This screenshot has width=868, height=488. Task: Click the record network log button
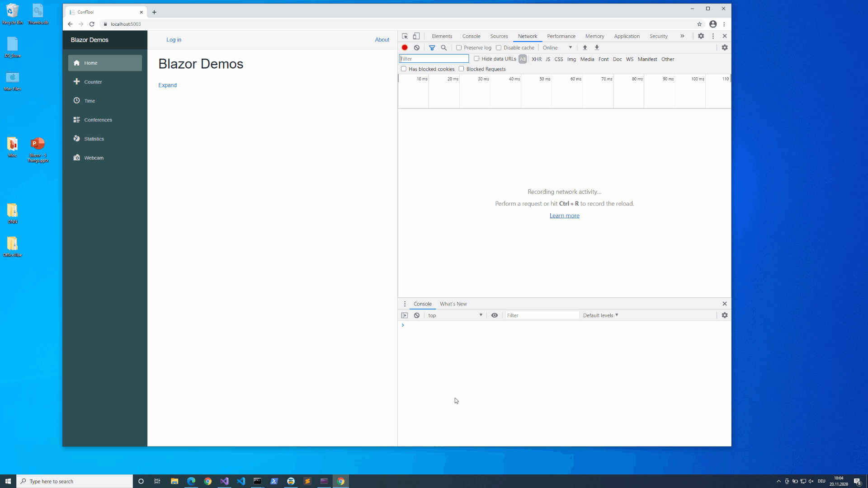tap(405, 47)
